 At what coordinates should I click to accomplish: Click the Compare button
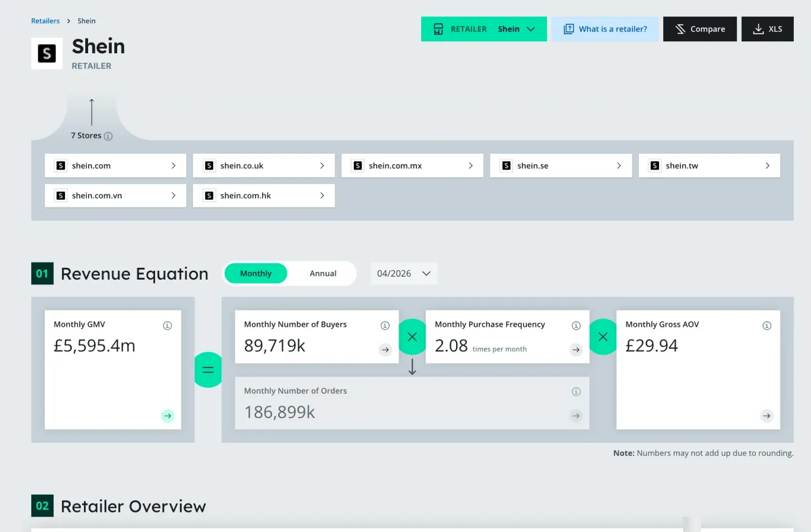coord(700,29)
